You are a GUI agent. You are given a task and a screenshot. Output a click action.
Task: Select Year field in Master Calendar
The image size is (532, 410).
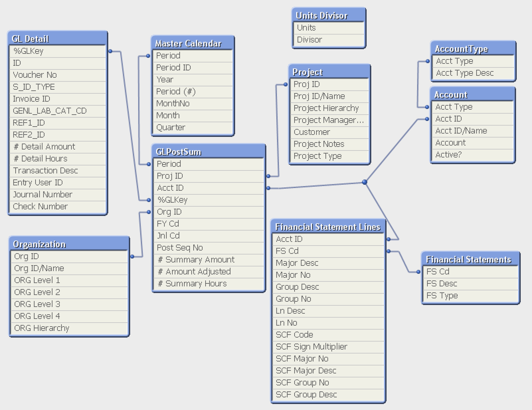[x=193, y=80]
